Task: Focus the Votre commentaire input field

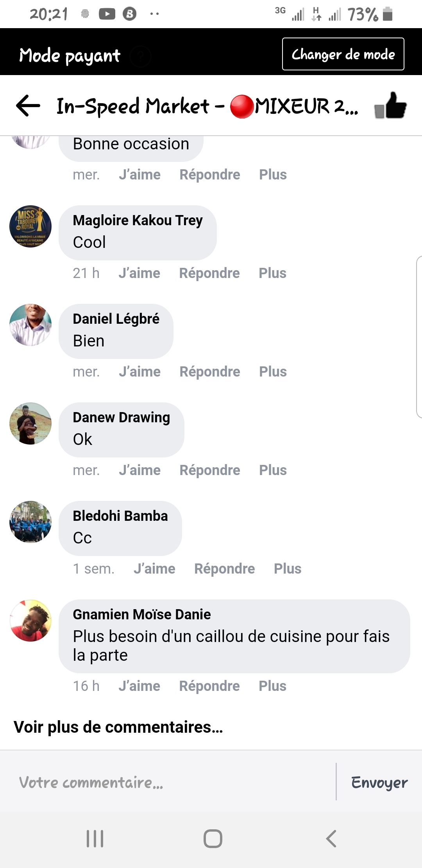Action: (168, 782)
